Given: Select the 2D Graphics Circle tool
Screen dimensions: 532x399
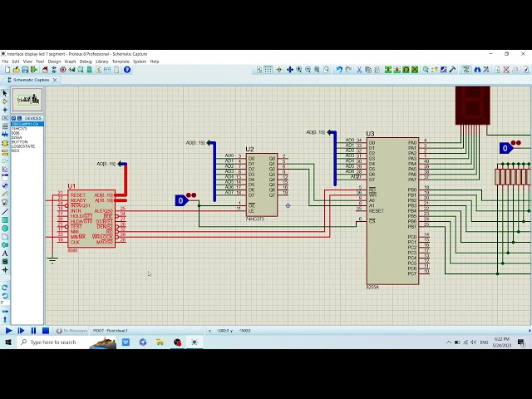Looking at the screenshot, I should point(5,229).
